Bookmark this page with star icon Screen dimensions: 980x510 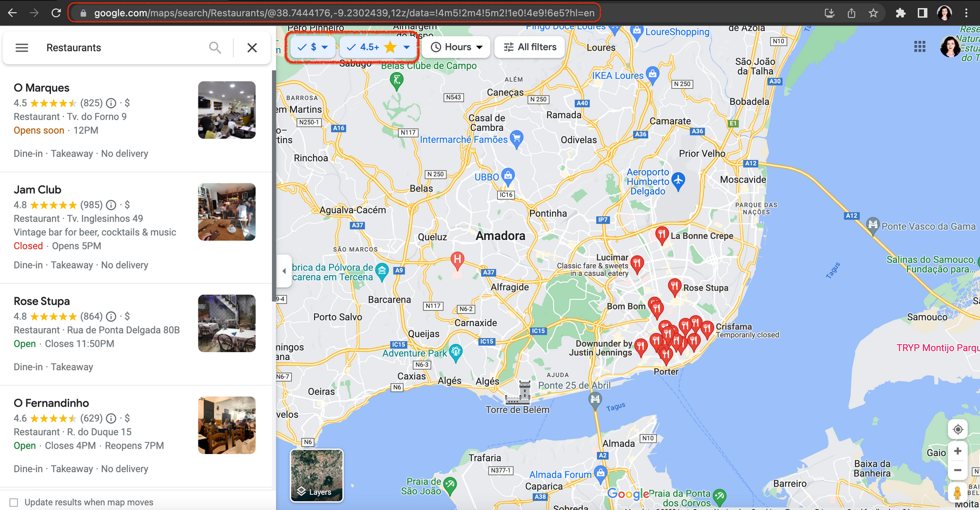pyautogui.click(x=873, y=13)
